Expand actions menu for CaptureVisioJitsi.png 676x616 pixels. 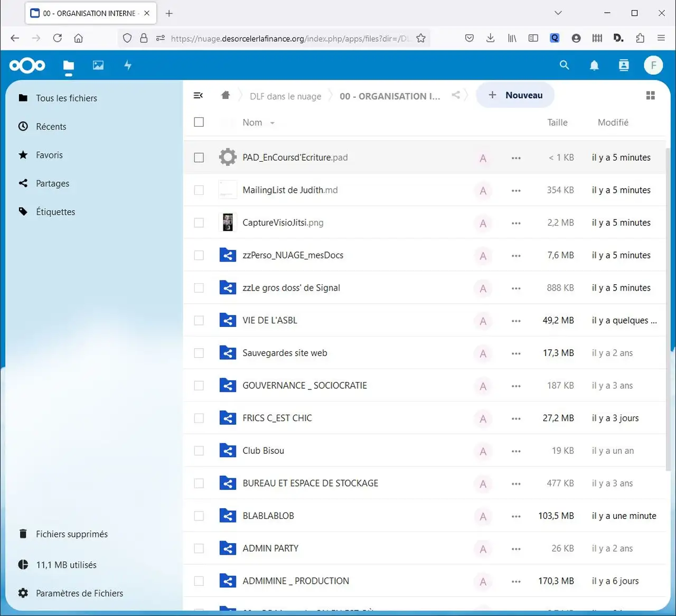point(516,223)
